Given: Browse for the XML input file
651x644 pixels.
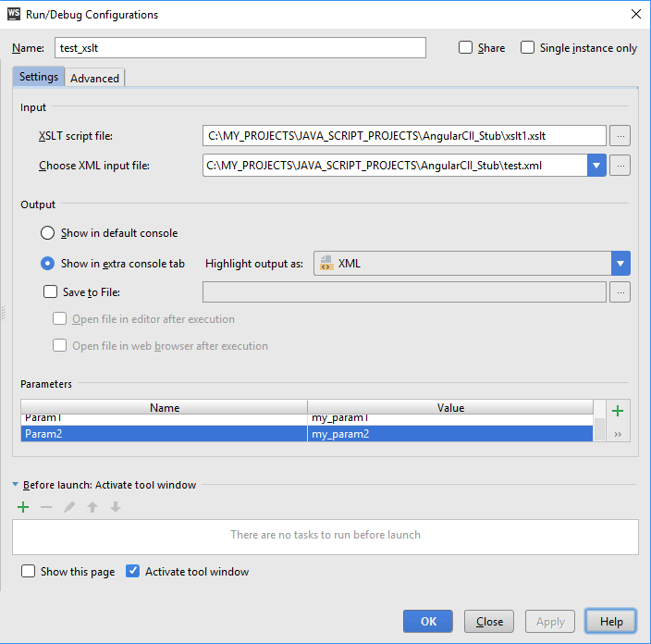Looking at the screenshot, I should coord(620,166).
